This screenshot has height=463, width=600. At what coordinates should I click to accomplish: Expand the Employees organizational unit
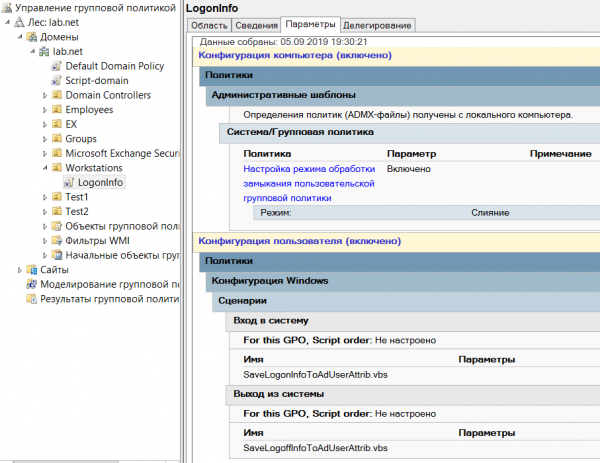point(45,110)
